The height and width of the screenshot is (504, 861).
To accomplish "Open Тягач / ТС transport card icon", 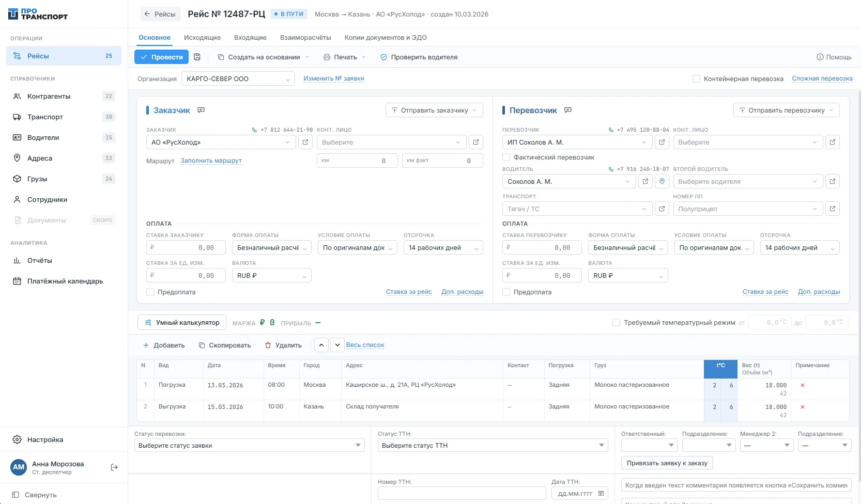I will tap(662, 209).
